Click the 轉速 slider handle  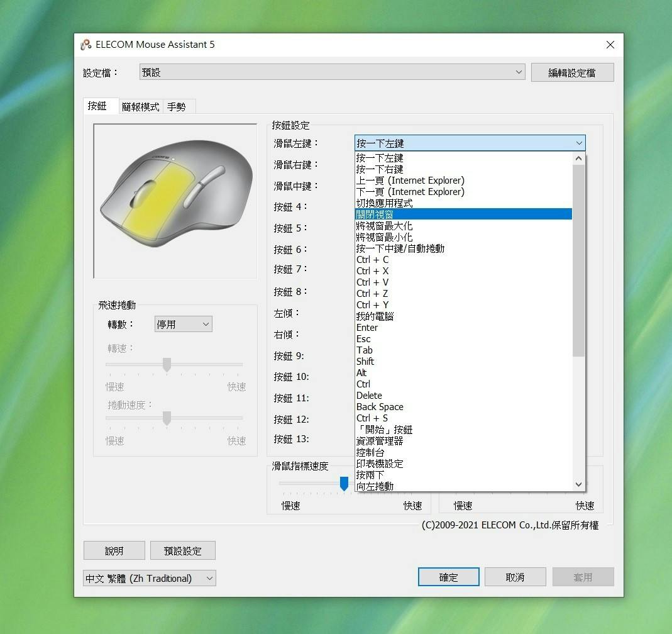[x=167, y=364]
